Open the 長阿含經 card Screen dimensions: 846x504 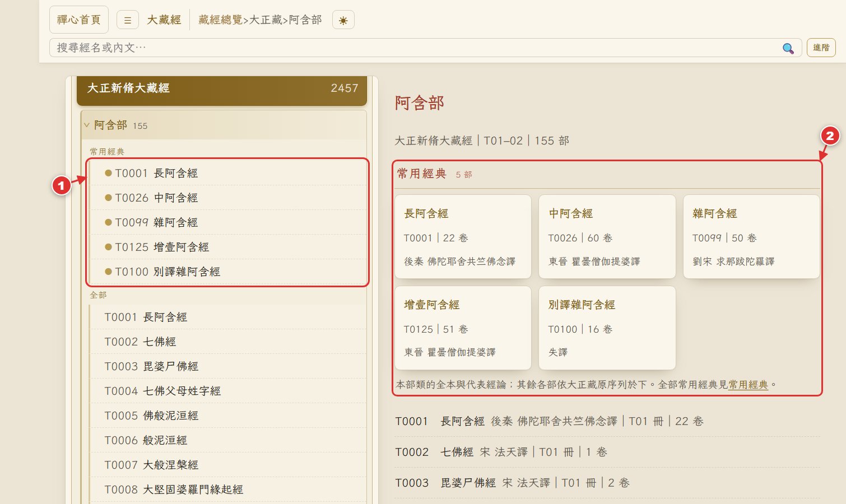pyautogui.click(x=463, y=236)
